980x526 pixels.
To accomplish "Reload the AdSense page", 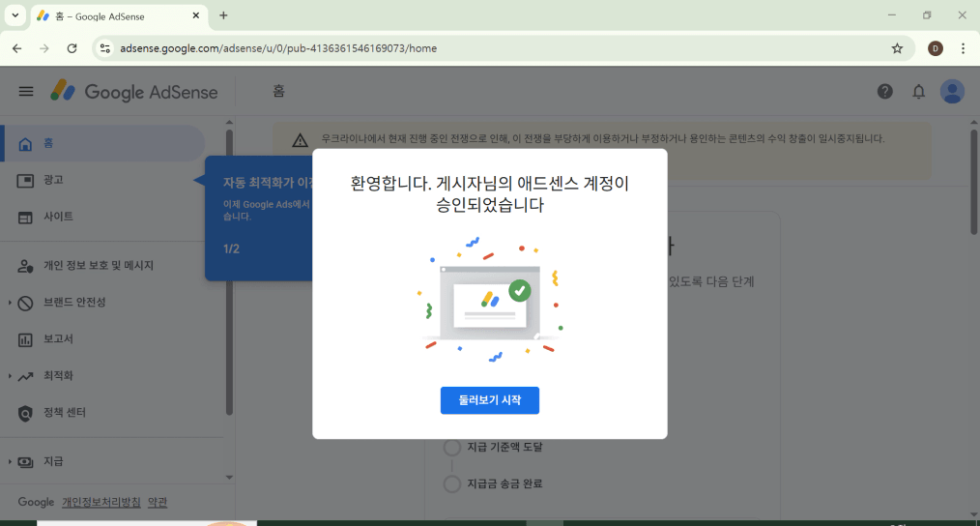I will pyautogui.click(x=72, y=48).
